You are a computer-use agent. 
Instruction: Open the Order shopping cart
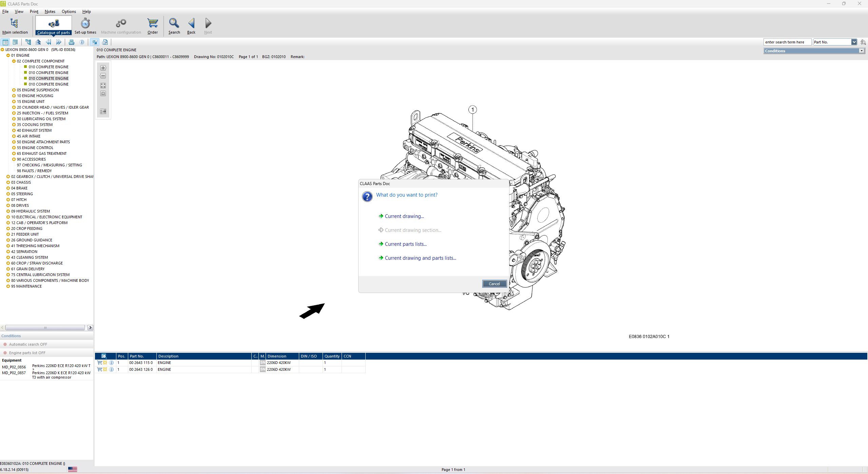point(153,23)
